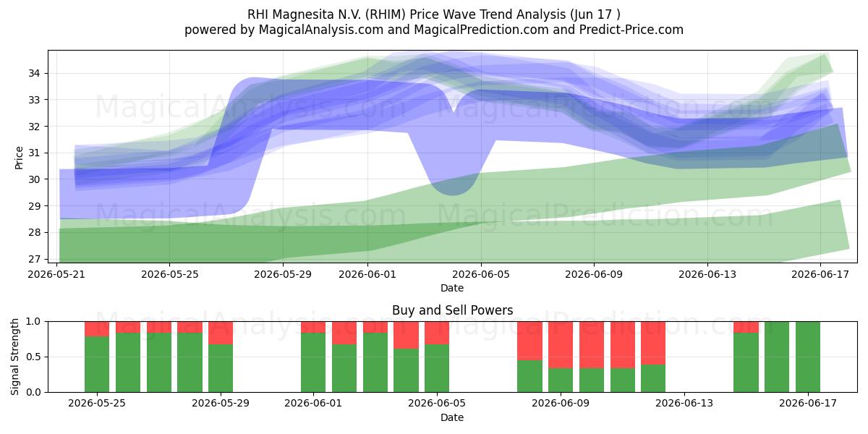Click bar chart date tick 2026-06-01
The image size is (868, 434).
click(313, 404)
